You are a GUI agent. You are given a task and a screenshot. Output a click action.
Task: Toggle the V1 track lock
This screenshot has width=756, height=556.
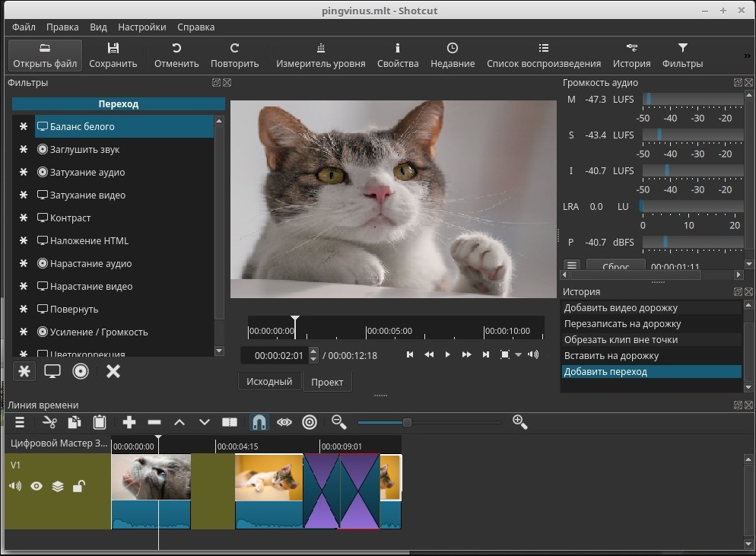coord(78,487)
